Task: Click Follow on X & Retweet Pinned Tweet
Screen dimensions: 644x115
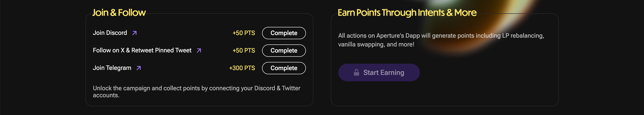Action: (142, 50)
